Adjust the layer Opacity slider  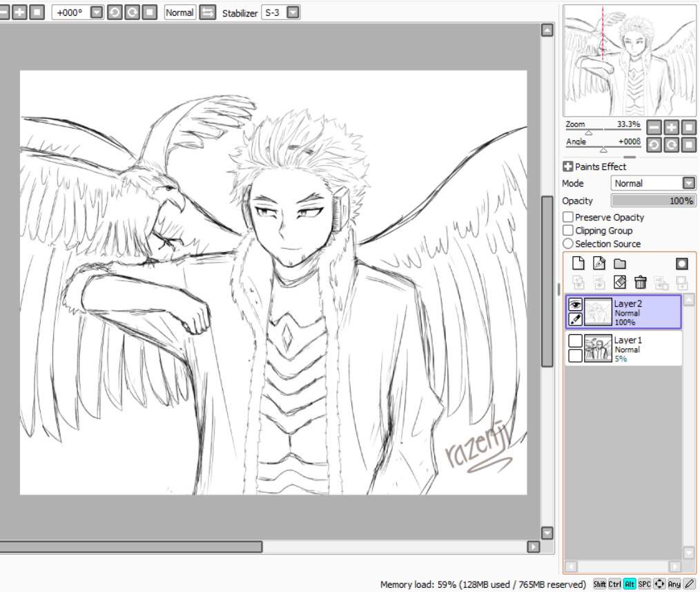(x=653, y=200)
